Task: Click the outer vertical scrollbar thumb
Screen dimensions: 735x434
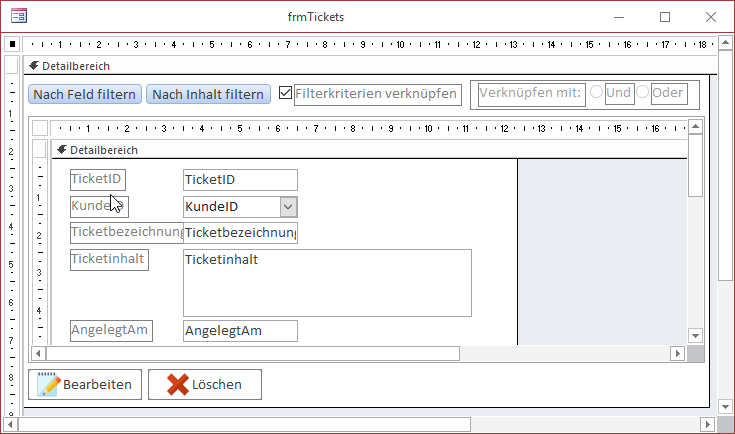Action: click(726, 165)
